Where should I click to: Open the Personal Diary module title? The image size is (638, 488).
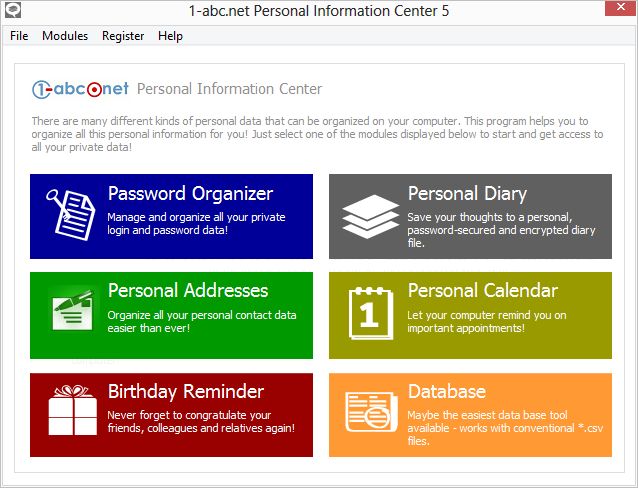tap(467, 194)
